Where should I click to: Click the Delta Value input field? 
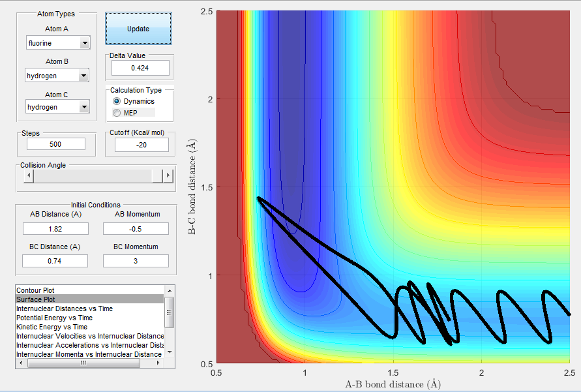click(x=140, y=68)
